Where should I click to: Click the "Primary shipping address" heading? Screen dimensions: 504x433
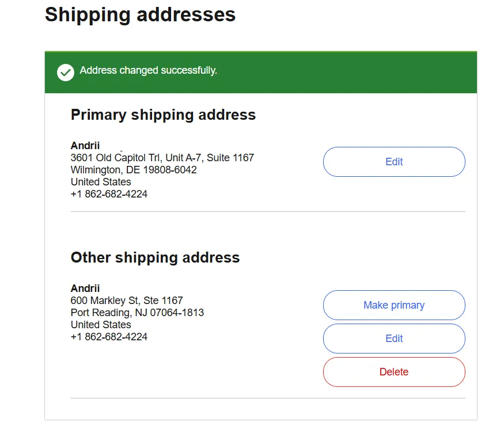click(163, 115)
